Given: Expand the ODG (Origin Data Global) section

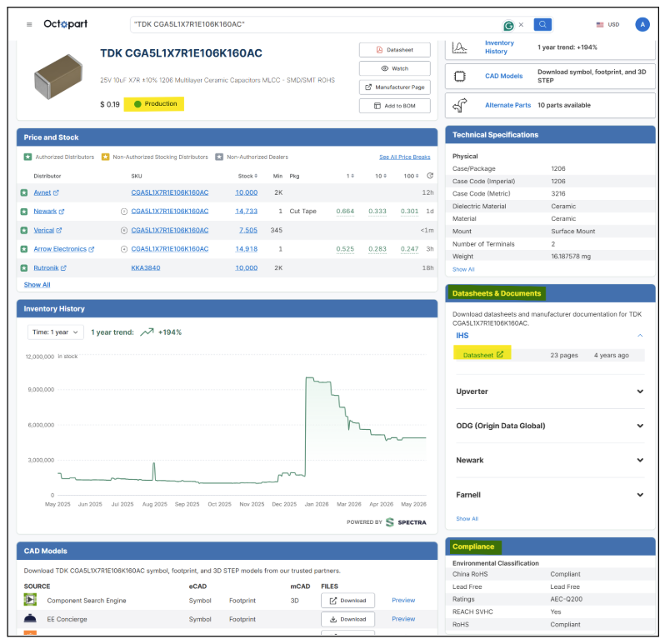Looking at the screenshot, I should (640, 426).
